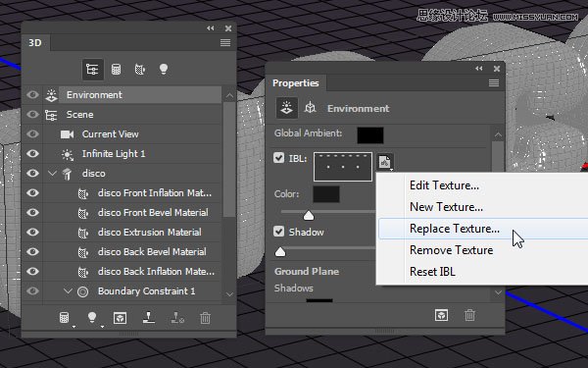Image resolution: width=588 pixels, height=368 pixels.
Task: Select the 3D panel tab
Action: click(35, 43)
